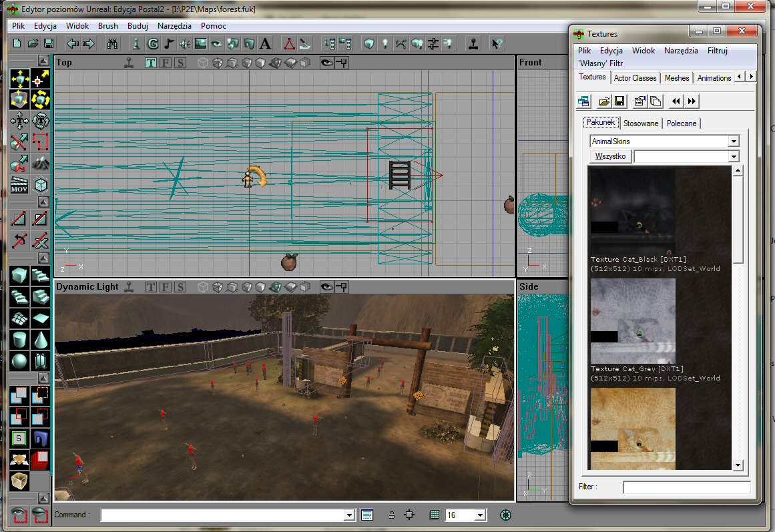
Task: Select the Camera Movement tool
Action: (19, 79)
